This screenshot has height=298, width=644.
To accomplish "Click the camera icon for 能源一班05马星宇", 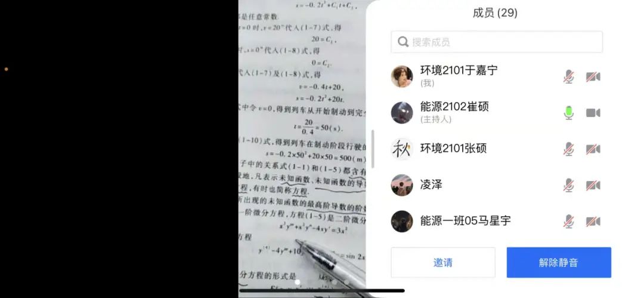I will pos(593,222).
